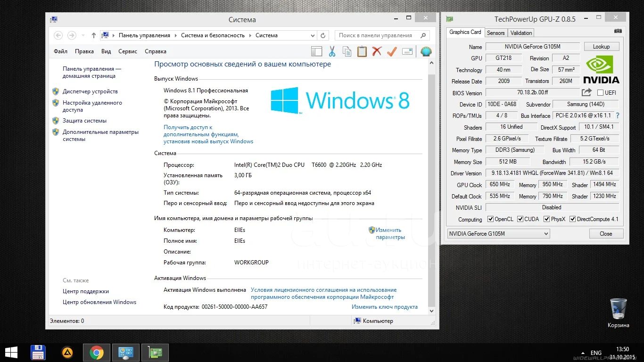Click the magnifier icon in search box
This screenshot has width=644, height=362.
423,35
